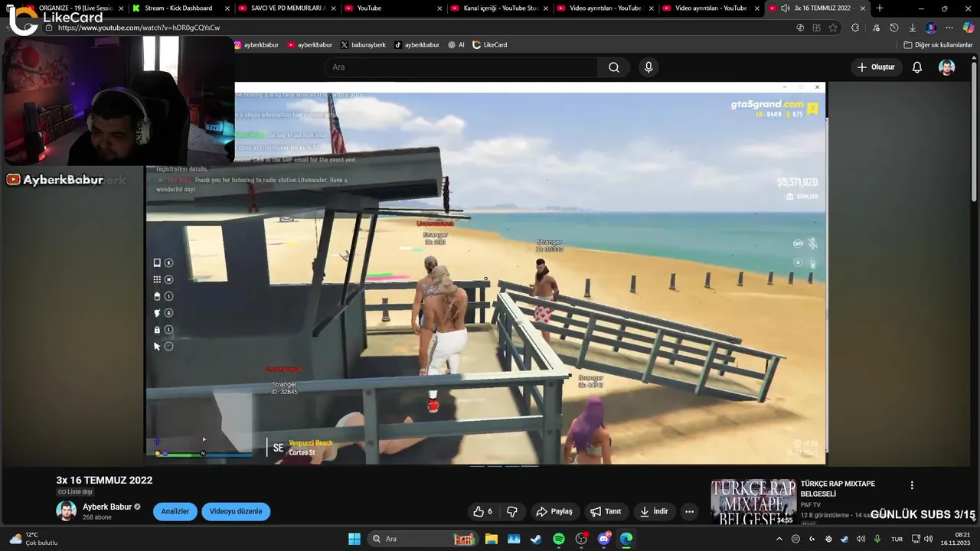Open the AI bookmark
980x551 pixels.
(x=456, y=45)
